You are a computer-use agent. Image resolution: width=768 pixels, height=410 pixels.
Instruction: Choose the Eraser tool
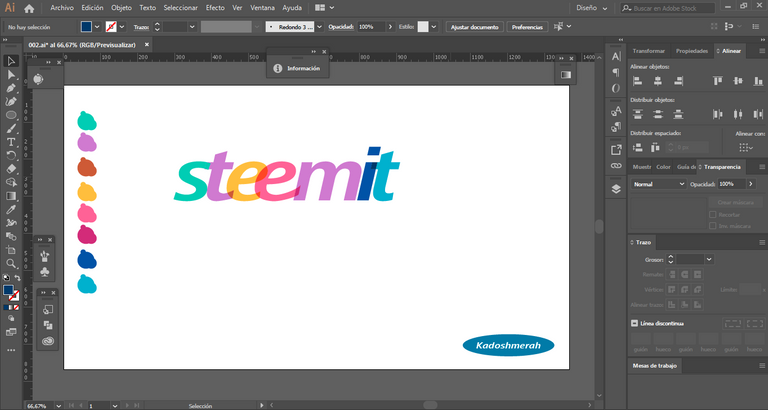[11, 169]
